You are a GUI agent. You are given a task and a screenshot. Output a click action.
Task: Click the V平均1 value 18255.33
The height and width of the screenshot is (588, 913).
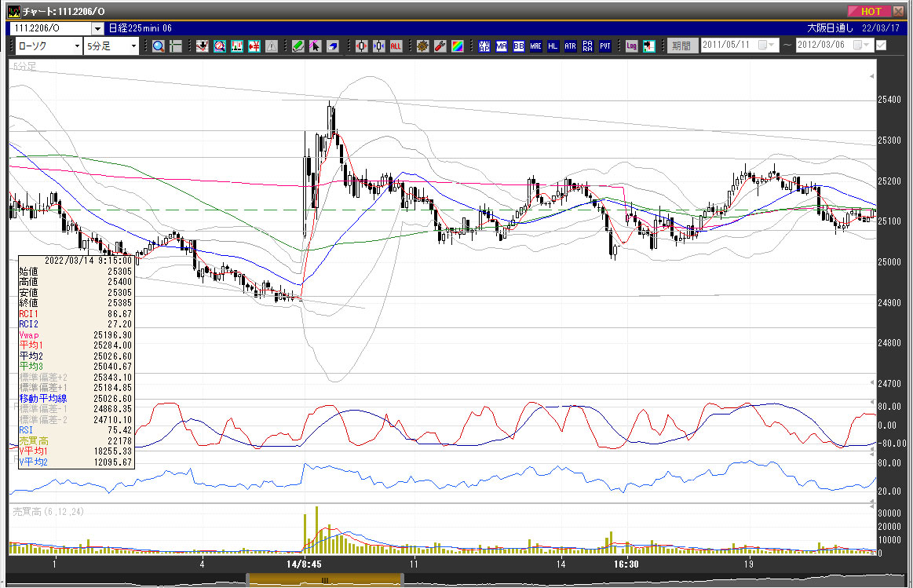(112, 451)
